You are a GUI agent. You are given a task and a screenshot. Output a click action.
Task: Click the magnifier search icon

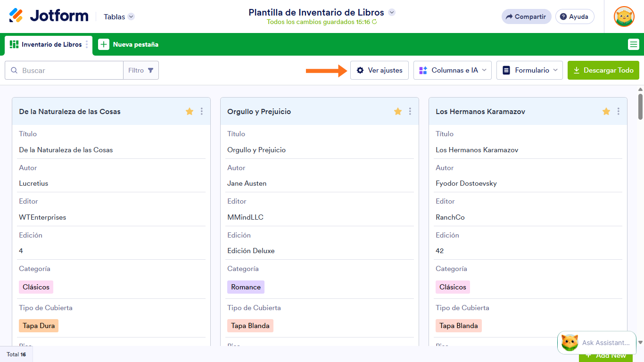[x=14, y=70]
